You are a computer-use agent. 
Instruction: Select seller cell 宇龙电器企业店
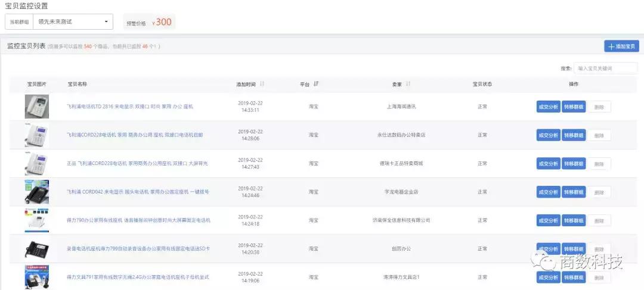click(401, 192)
